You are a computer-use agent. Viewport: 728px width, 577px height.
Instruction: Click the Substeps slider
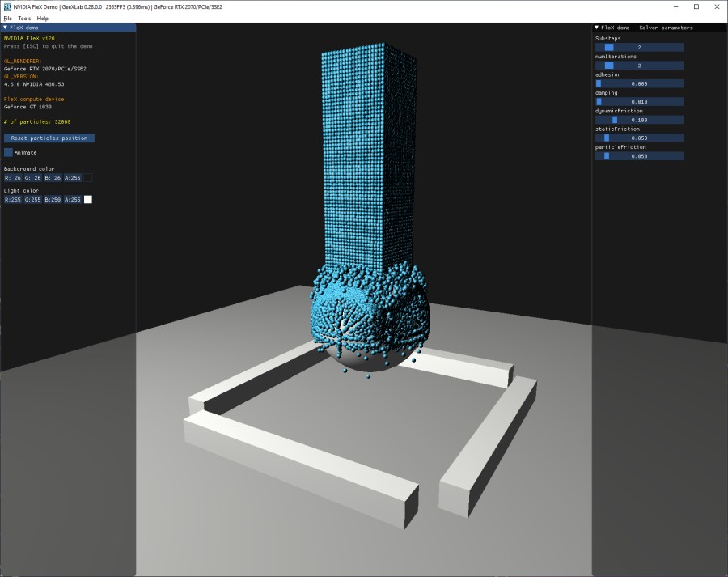[x=639, y=48]
